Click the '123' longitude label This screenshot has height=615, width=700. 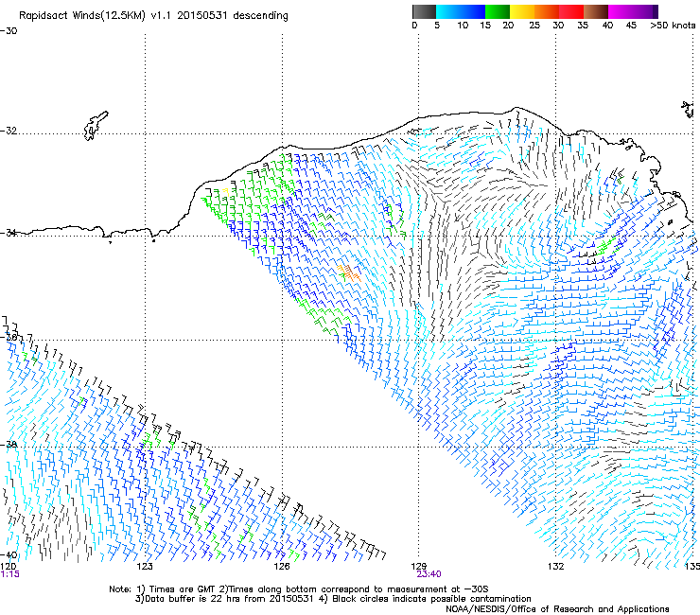click(145, 567)
